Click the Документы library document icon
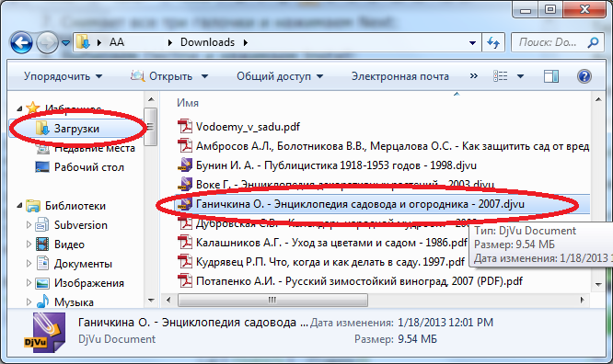 point(42,263)
